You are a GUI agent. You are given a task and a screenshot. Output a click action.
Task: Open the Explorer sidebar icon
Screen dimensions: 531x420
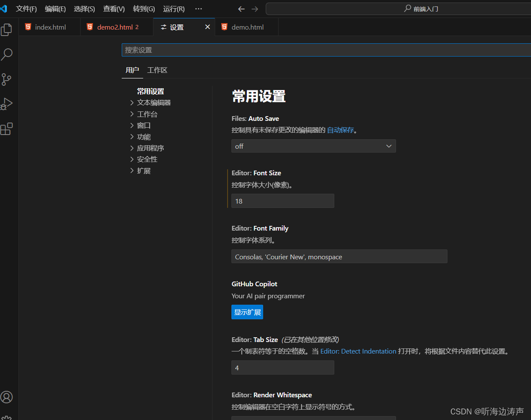pos(7,29)
